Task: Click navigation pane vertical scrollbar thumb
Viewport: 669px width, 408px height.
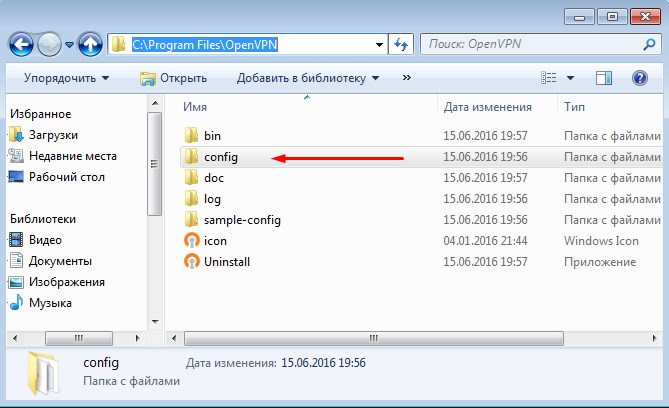Action: coord(154,164)
